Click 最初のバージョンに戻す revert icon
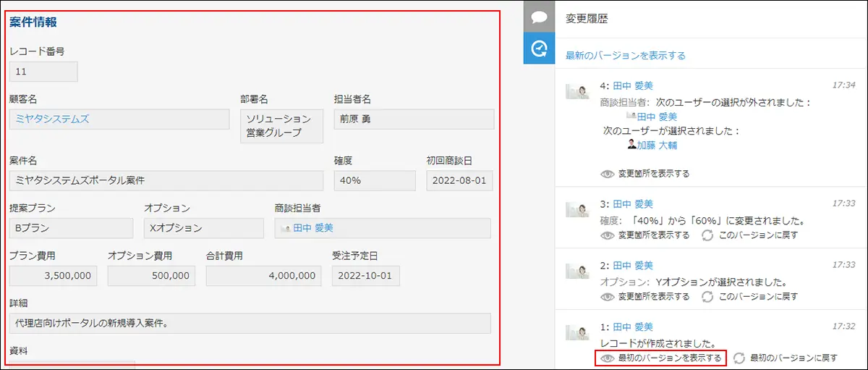Viewport: 868px width, 370px height. 739,358
